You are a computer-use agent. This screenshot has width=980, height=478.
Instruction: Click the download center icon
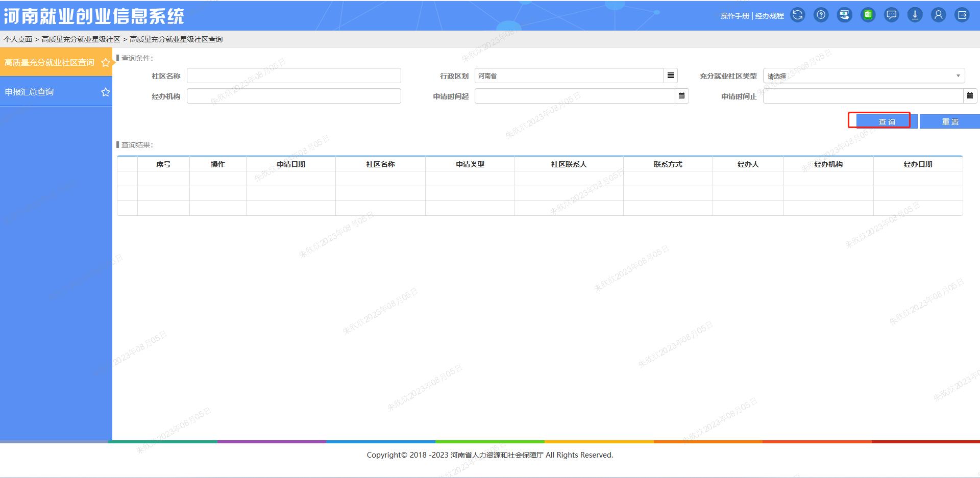coord(915,15)
